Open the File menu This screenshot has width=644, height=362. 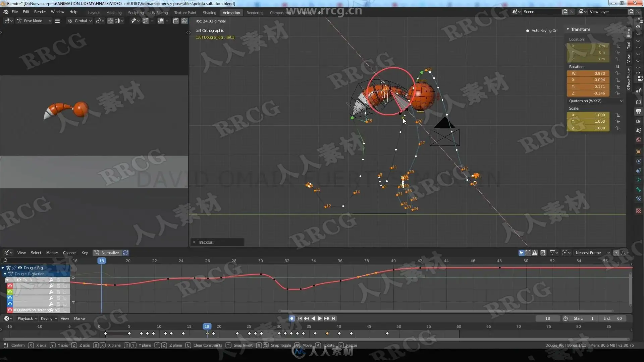(x=15, y=12)
